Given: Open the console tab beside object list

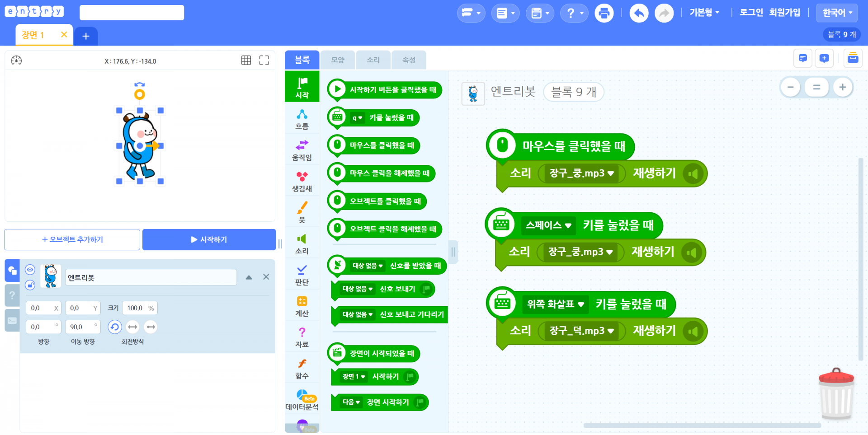Looking at the screenshot, I should click(x=12, y=320).
